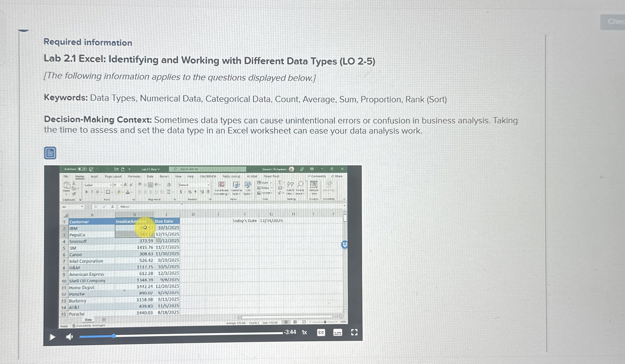Screen dimensions: 625x364
Task: Apply the Percent Style number format
Action: [189, 192]
